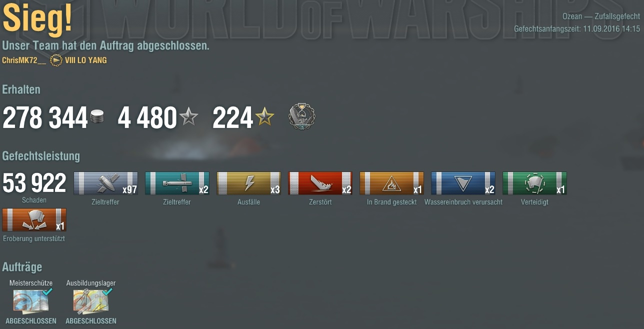Click the silver credits coin icon
Viewport: 644px width, 329px height.
(x=97, y=118)
